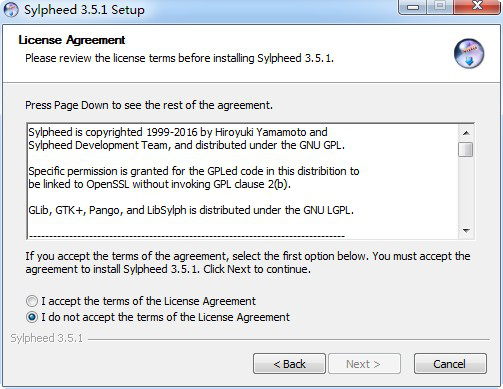Screen dimensions: 503x389
Task: Click the scroll up arrow of license text
Action: pos(466,133)
